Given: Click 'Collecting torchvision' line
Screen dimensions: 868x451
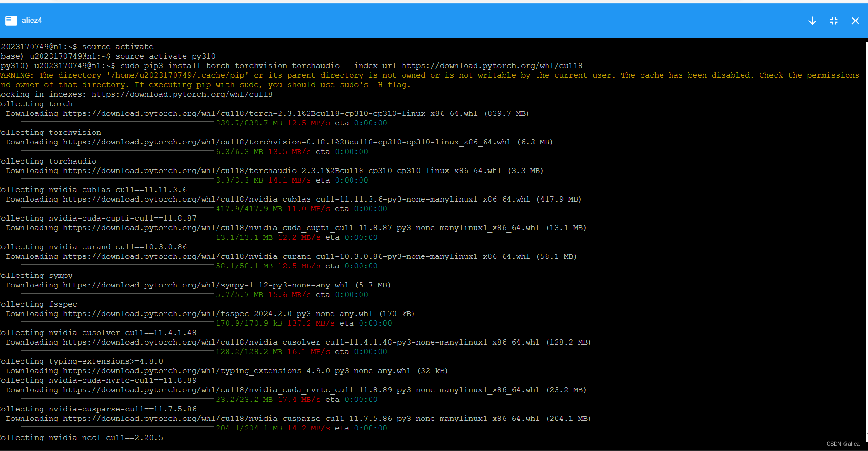Looking at the screenshot, I should click(x=51, y=133).
